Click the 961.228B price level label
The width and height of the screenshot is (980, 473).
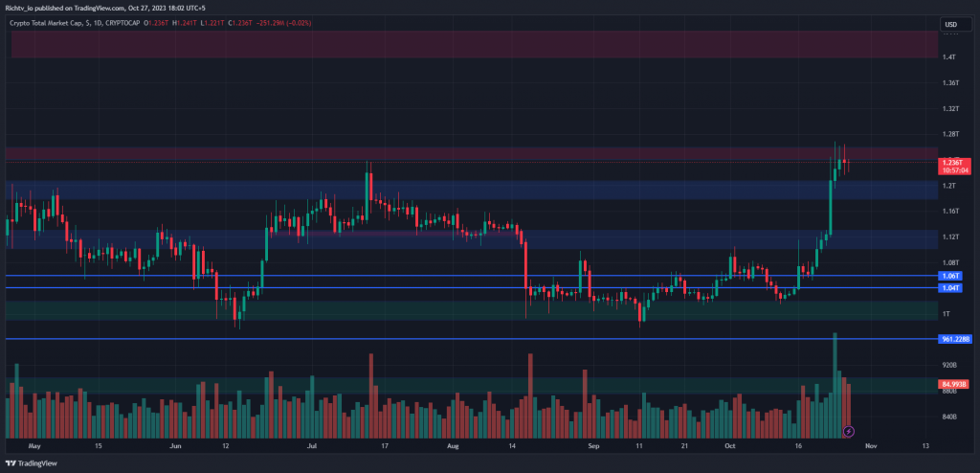(x=956, y=339)
